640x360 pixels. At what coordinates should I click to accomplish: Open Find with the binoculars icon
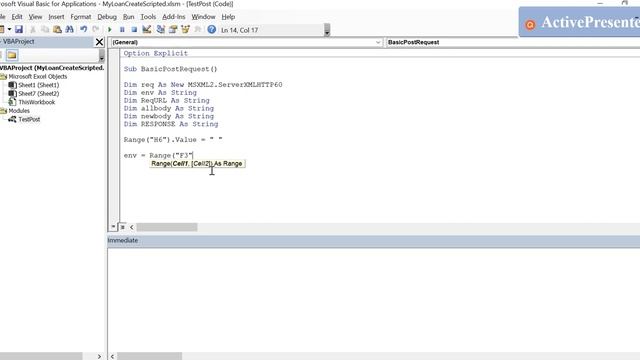click(x=69, y=29)
